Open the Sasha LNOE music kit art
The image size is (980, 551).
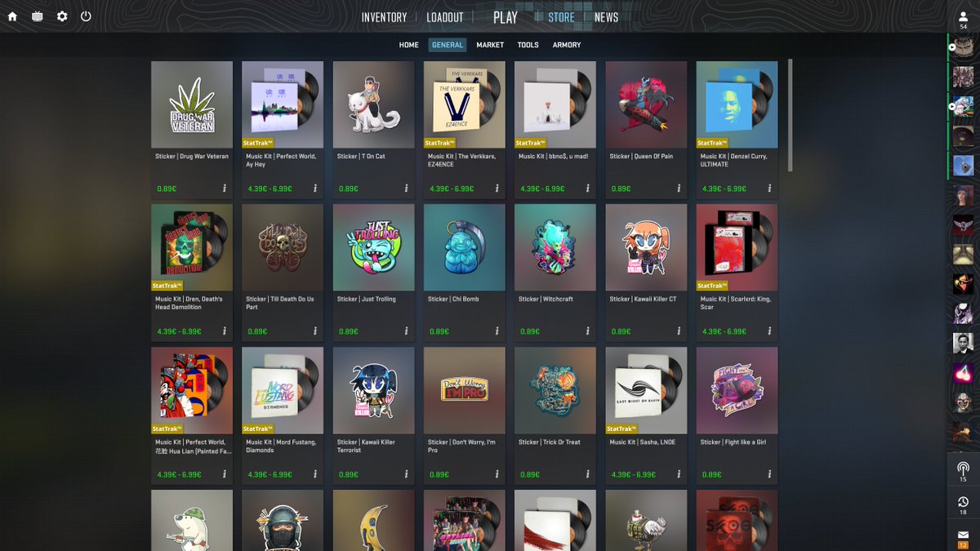click(646, 390)
